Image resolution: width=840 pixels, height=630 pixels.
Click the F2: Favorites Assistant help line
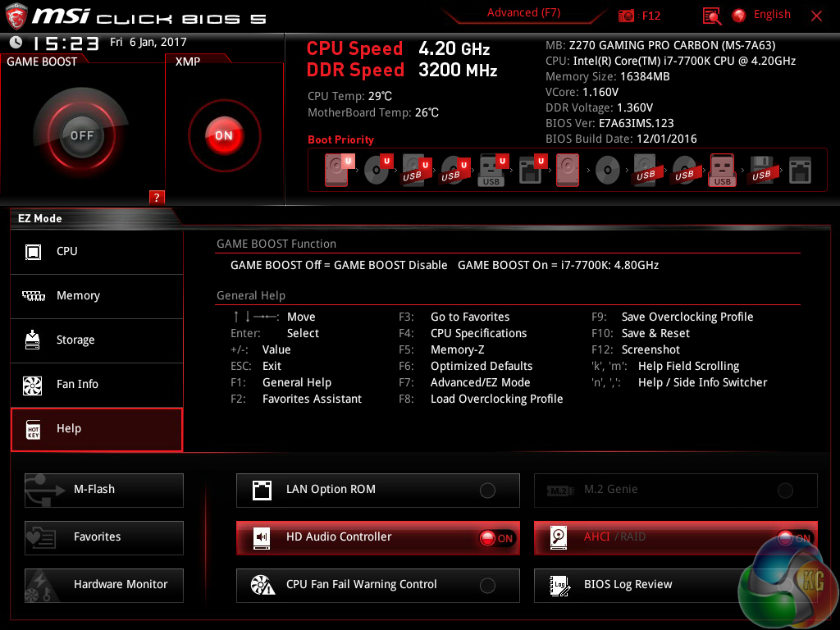296,399
